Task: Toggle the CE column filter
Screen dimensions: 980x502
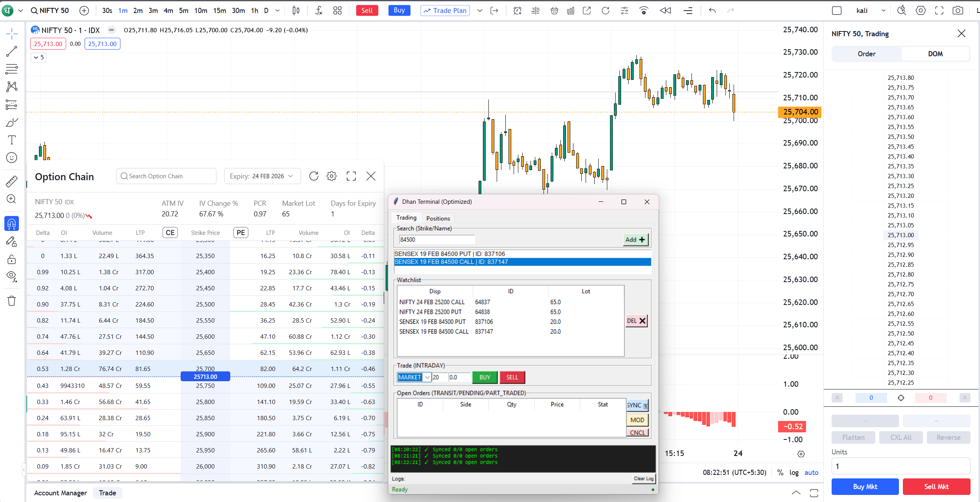Action: (170, 233)
